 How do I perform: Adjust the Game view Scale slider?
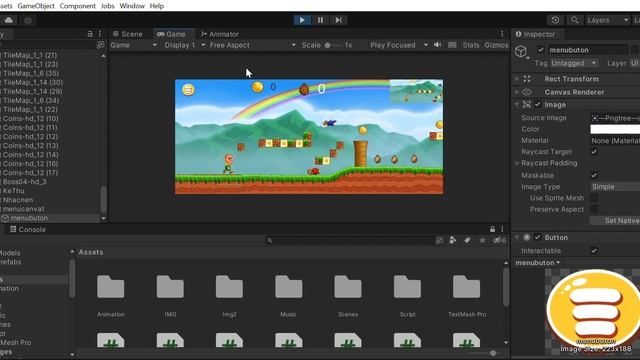[333, 45]
